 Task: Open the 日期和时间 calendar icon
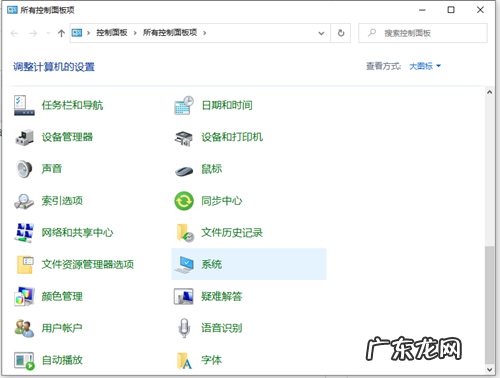184,105
